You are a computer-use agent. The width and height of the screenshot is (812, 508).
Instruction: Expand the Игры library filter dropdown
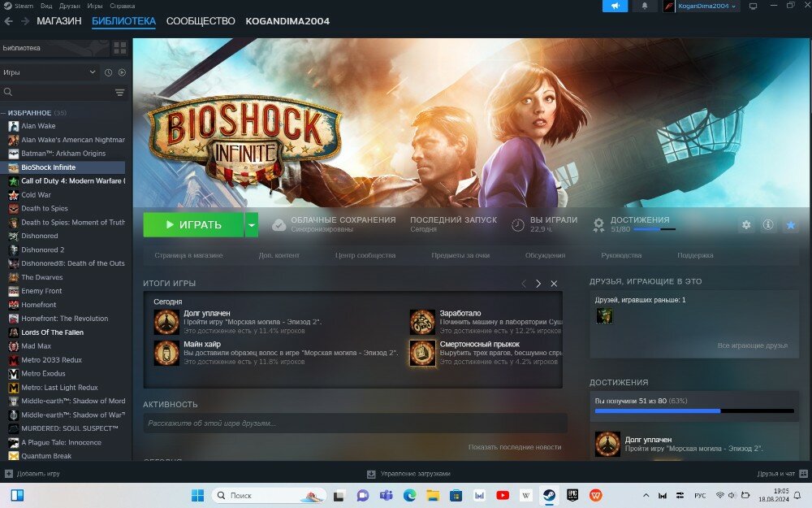[x=50, y=72]
